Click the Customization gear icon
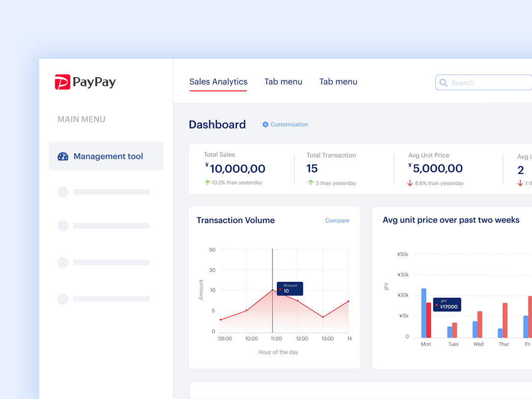532x399 pixels. click(265, 124)
